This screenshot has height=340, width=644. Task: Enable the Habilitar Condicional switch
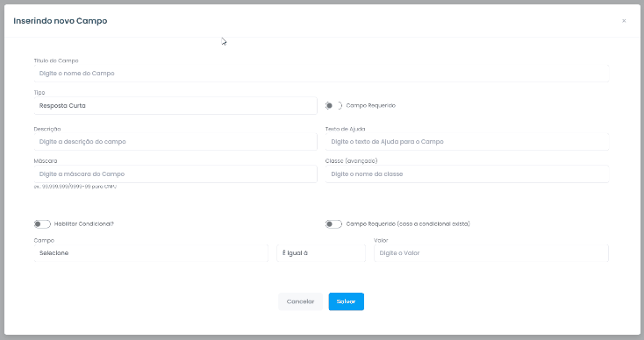42,224
